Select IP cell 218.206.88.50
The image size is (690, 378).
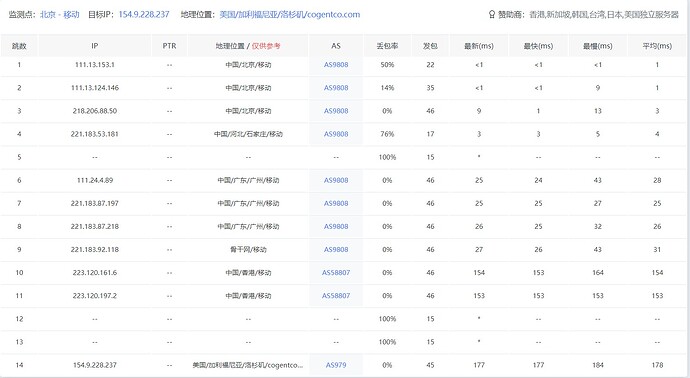[95, 111]
